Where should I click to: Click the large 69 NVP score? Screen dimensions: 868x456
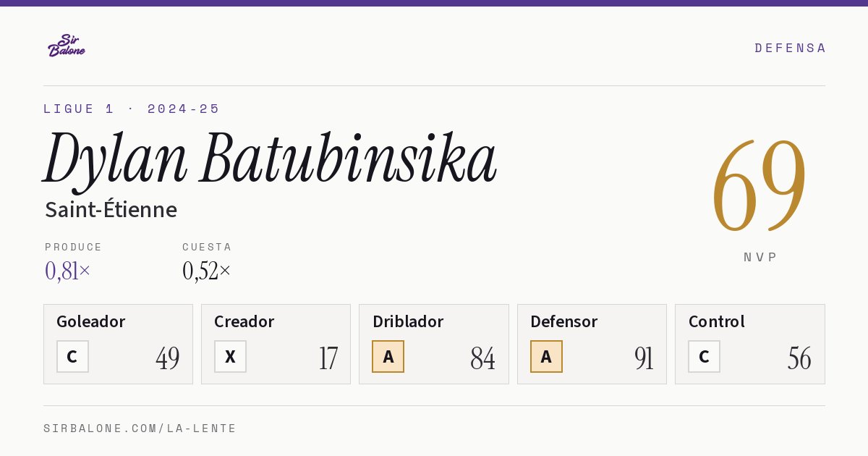[x=759, y=187]
